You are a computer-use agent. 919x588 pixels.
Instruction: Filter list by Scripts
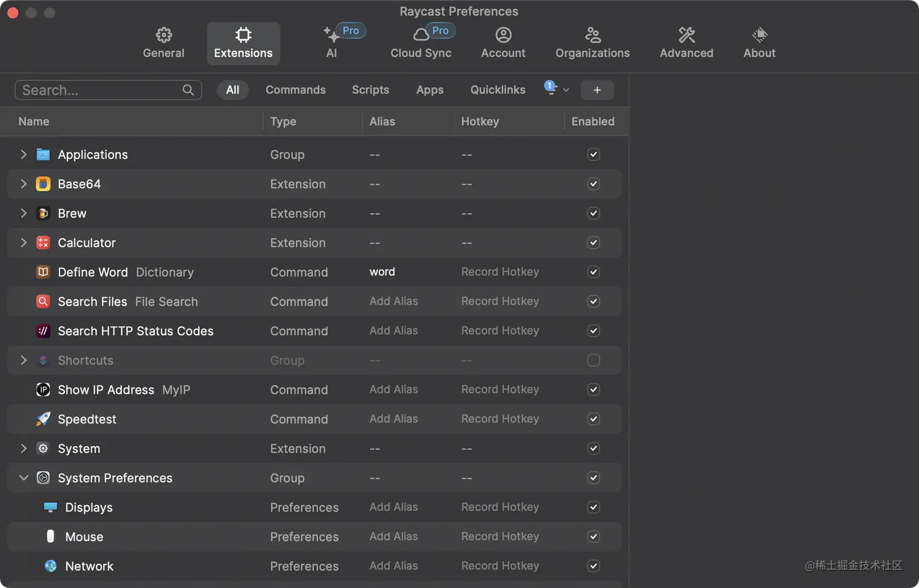click(x=370, y=90)
